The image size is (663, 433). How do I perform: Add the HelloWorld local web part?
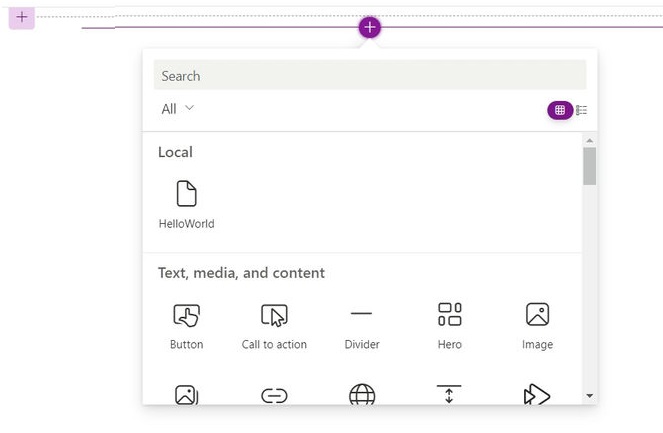click(186, 205)
